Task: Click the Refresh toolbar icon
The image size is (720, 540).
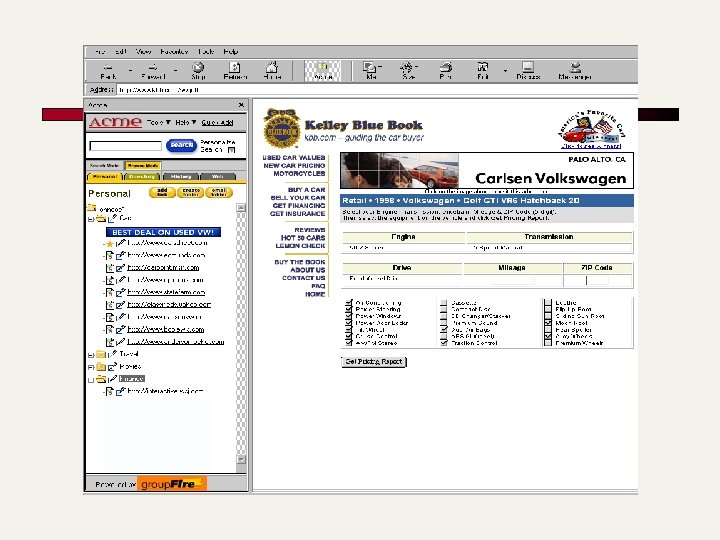Action: [235, 68]
